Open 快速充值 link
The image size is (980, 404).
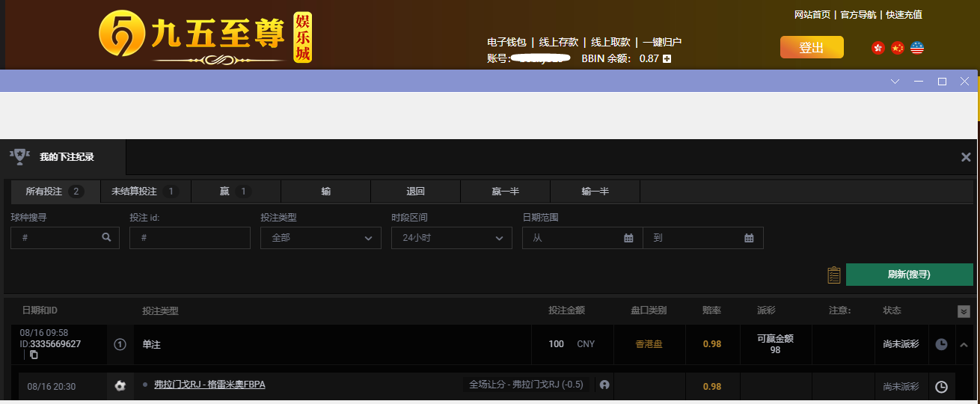[904, 15]
